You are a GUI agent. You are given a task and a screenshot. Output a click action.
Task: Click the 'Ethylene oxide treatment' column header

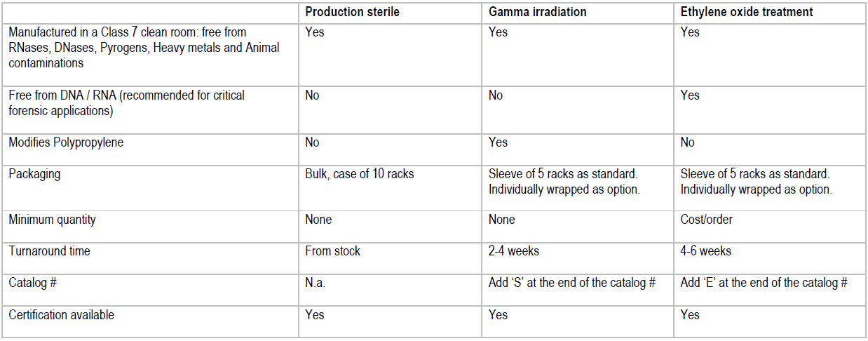click(x=747, y=13)
